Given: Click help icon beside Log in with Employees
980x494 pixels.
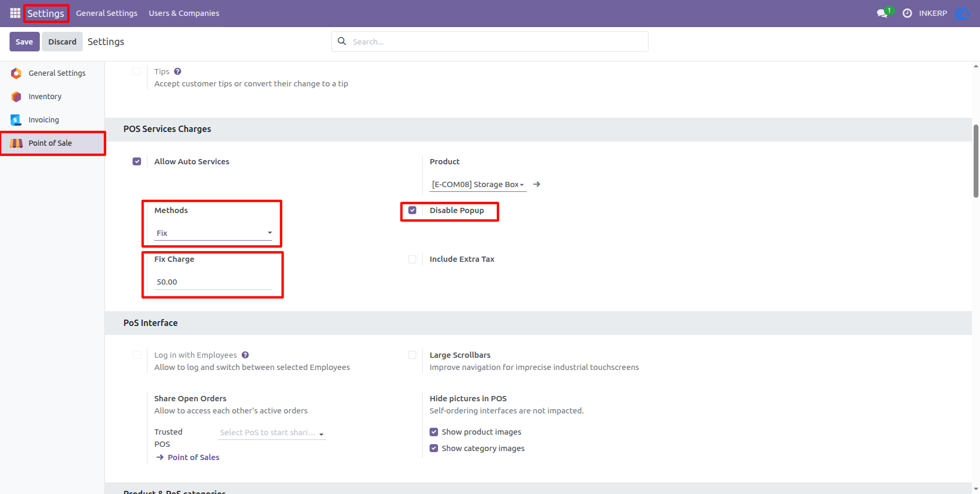Looking at the screenshot, I should pyautogui.click(x=245, y=355).
